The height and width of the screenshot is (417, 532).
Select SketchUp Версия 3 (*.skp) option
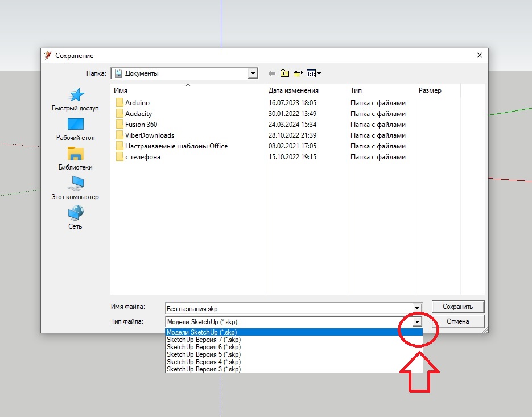204,369
